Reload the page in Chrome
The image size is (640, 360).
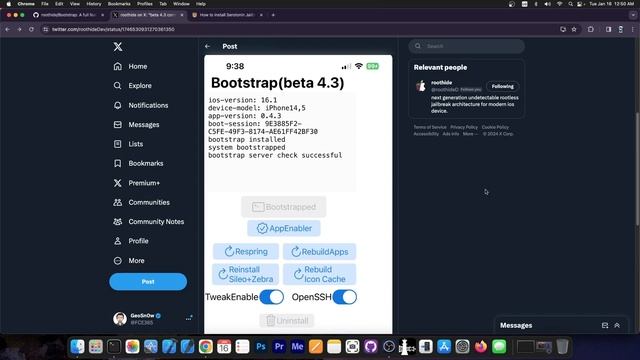(x=31, y=29)
